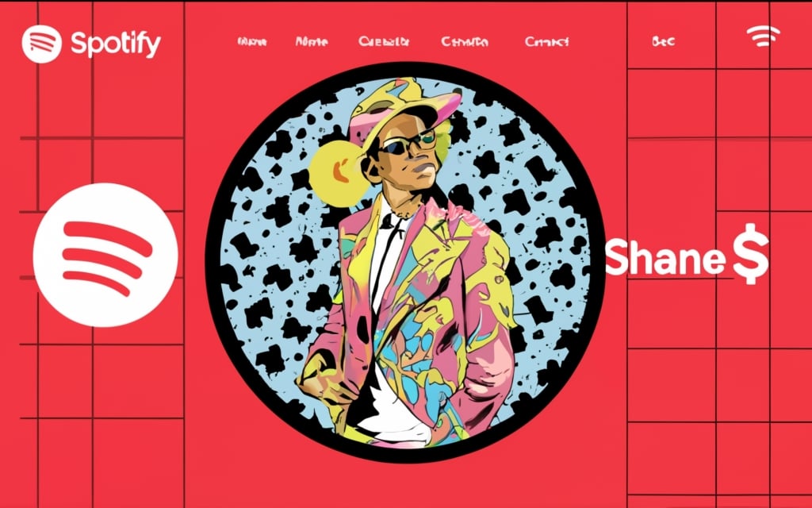This screenshot has width=812, height=508.
Task: Click the large dollar sign symbol
Action: [750, 254]
